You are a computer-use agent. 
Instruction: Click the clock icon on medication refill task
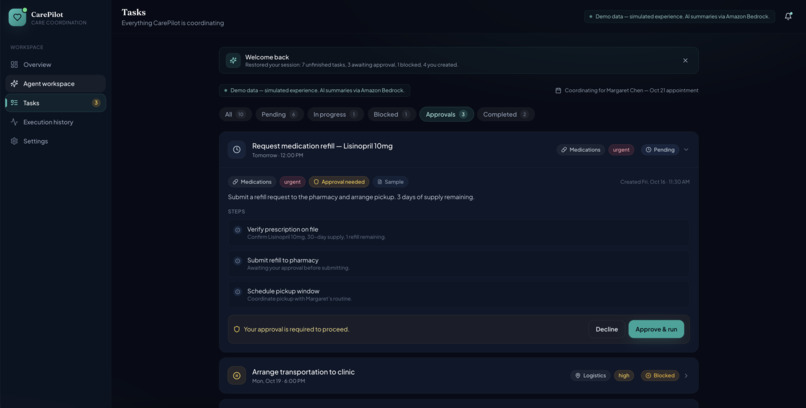pyautogui.click(x=236, y=150)
